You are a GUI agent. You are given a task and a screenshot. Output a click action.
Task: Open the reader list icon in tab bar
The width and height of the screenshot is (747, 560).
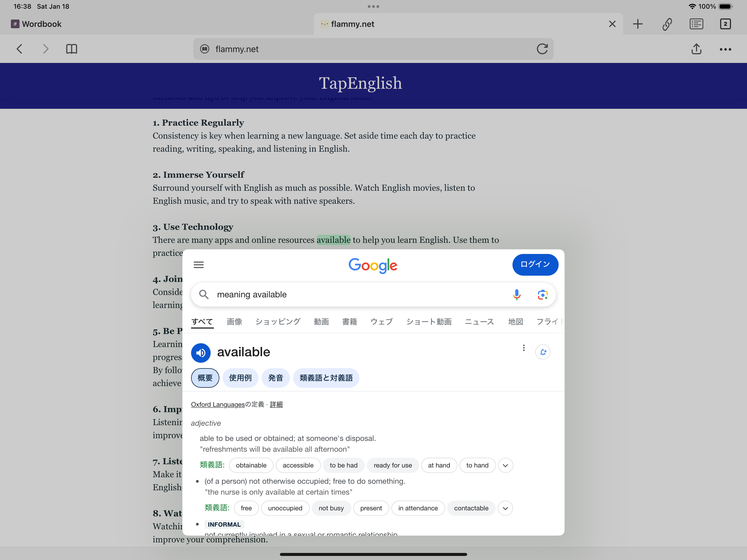pyautogui.click(x=696, y=24)
